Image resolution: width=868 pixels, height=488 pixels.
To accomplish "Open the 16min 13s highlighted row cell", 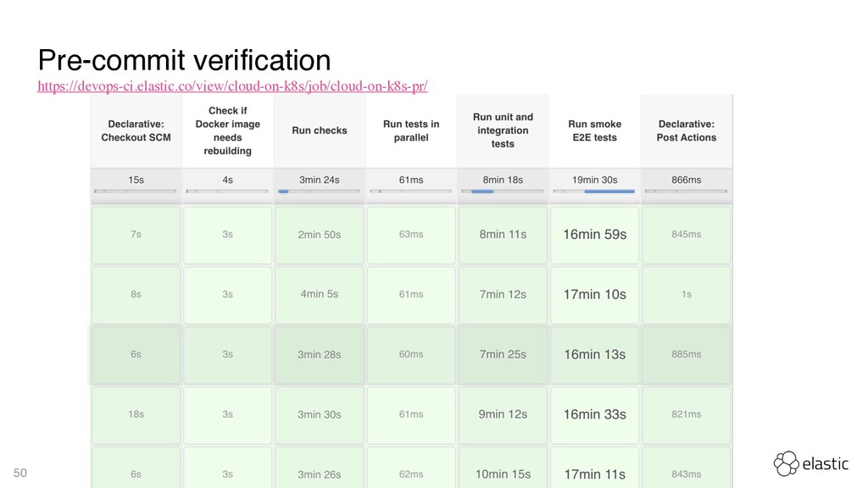I will [594, 355].
